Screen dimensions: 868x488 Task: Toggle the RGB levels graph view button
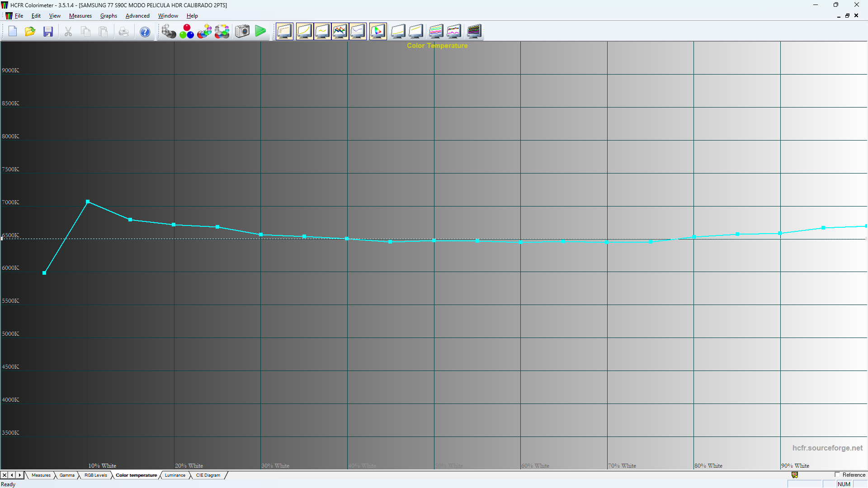(x=340, y=31)
